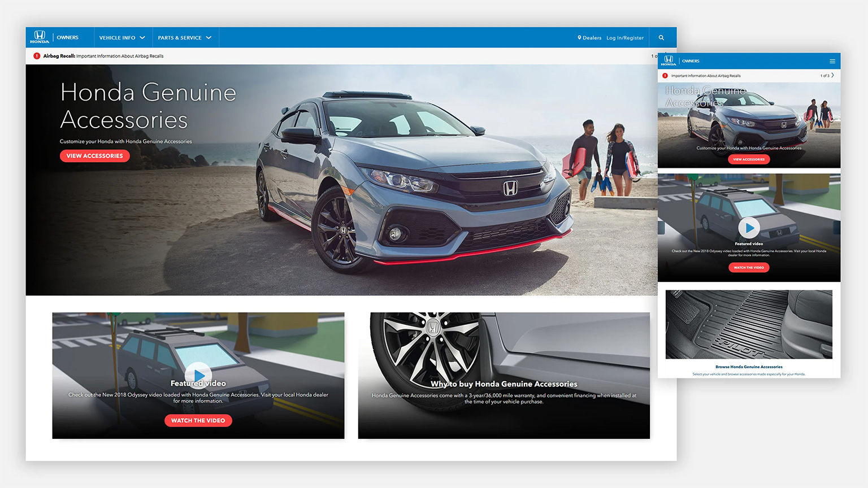The height and width of the screenshot is (488, 868).
Task: Play the featured video in mobile view
Action: [x=749, y=228]
